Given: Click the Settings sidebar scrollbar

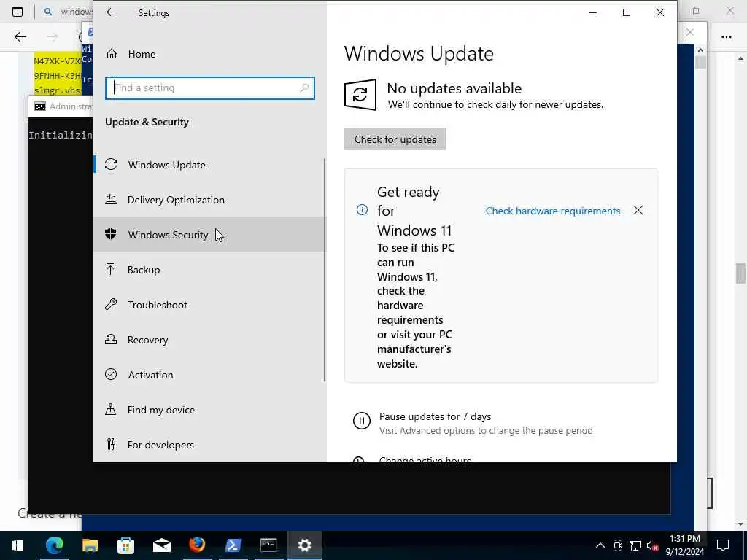Looking at the screenshot, I should [x=325, y=270].
